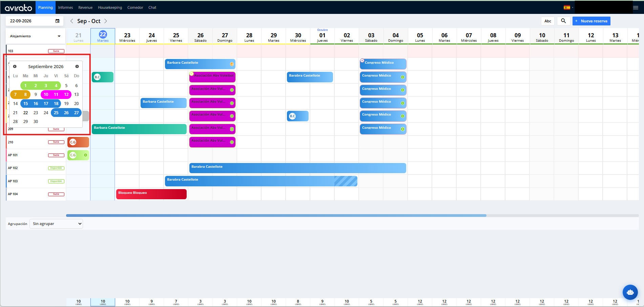Change language via Spanish flag icon
This screenshot has height=307, width=644.
pyautogui.click(x=567, y=7)
